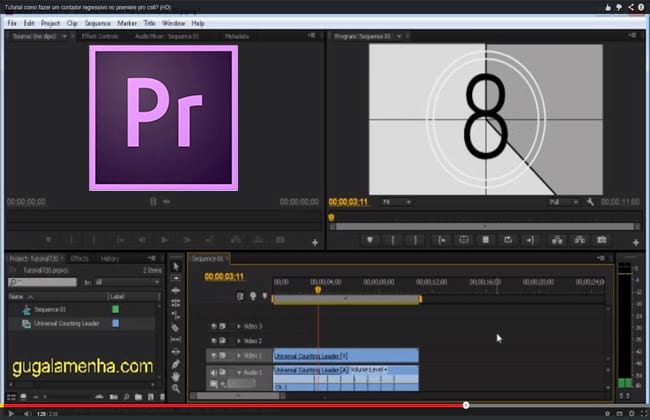Switch to the History tab

coord(110,259)
